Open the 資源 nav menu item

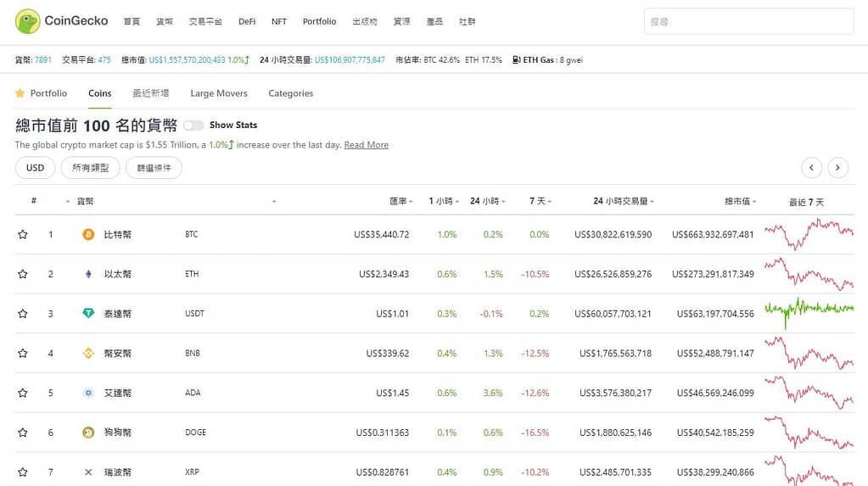click(x=402, y=21)
